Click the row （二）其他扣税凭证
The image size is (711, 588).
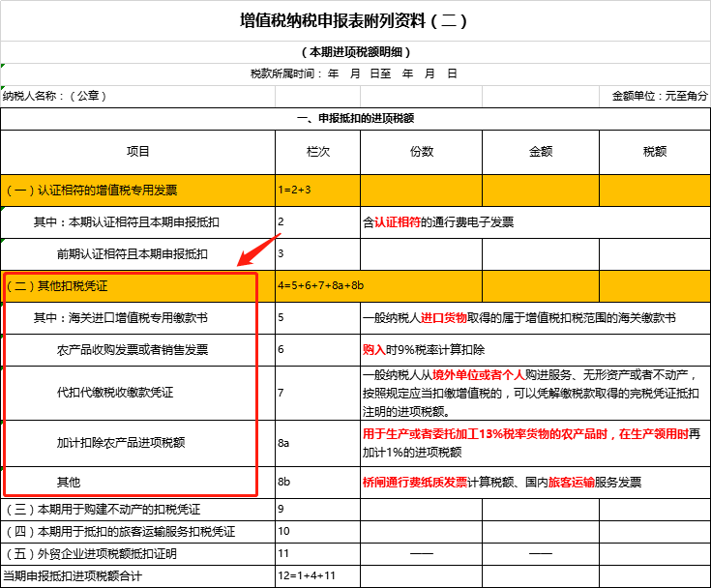click(x=137, y=286)
